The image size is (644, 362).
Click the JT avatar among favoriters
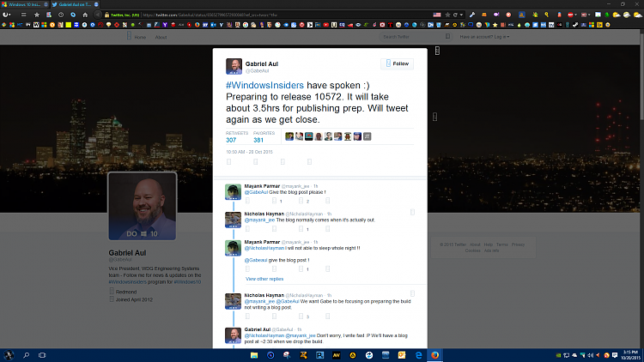368,136
